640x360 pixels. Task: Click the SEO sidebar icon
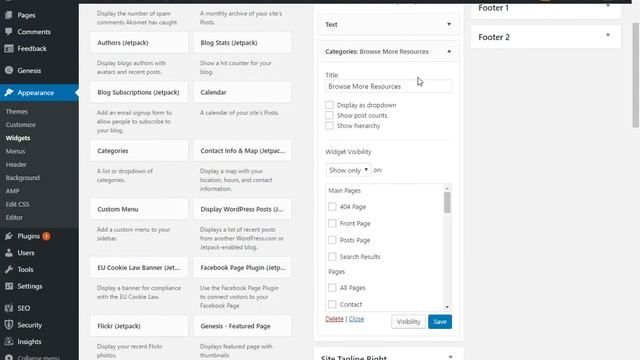[9, 308]
